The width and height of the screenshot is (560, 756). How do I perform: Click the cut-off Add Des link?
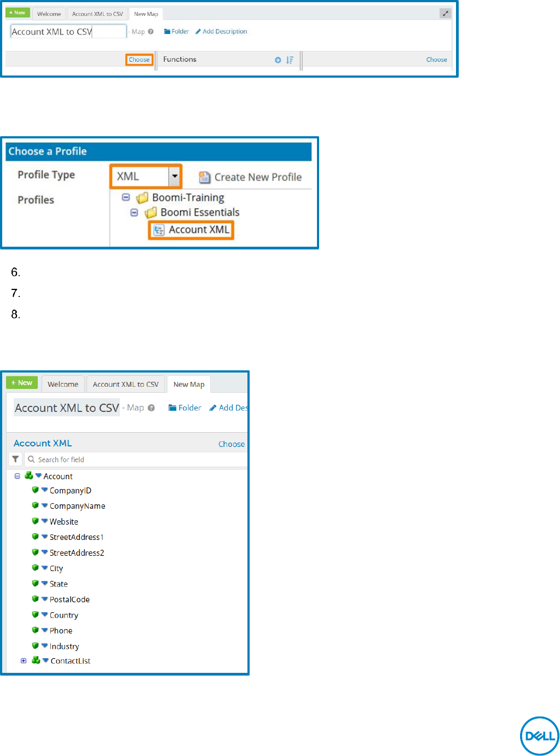point(229,408)
